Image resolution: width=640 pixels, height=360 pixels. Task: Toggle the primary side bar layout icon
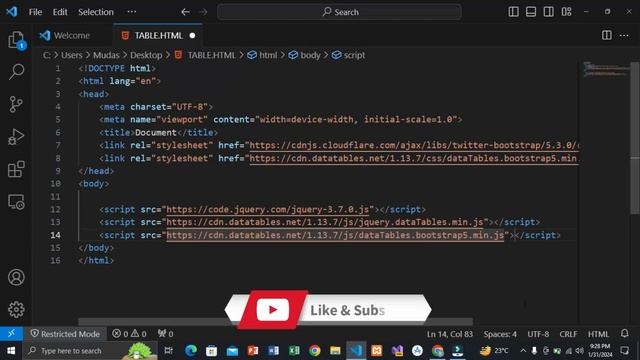pos(513,11)
